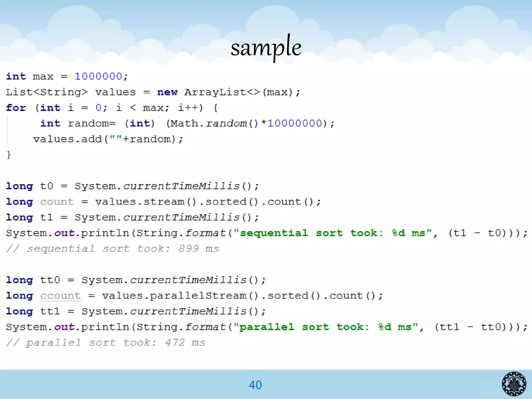Click the underlined 'ccount' variable
The width and height of the screenshot is (532, 399).
click(x=61, y=296)
